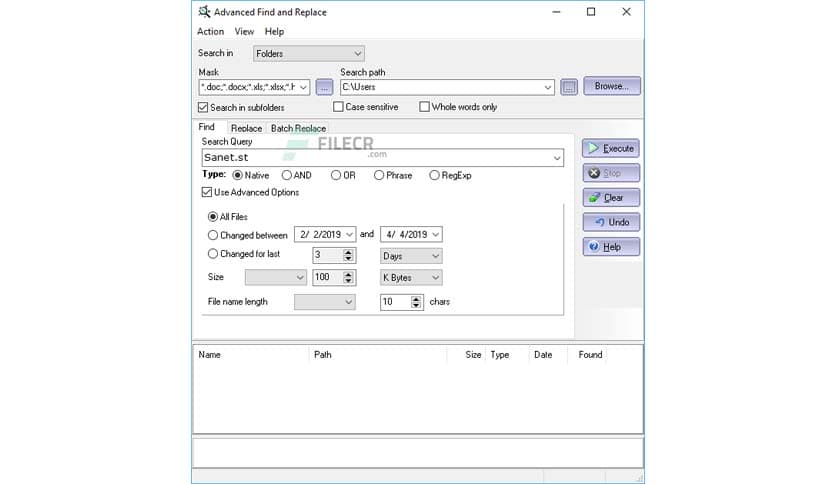This screenshot has height=484, width=836.
Task: Open the Search in Folders dropdown
Action: point(309,53)
